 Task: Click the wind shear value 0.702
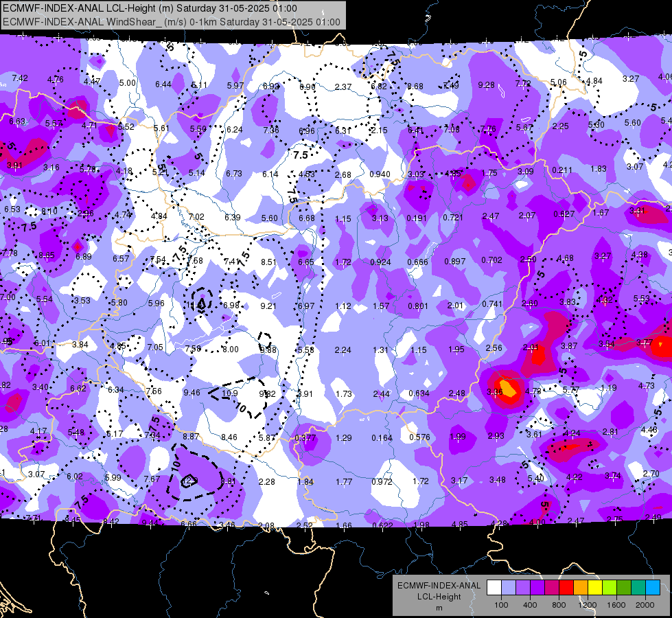coord(491,260)
